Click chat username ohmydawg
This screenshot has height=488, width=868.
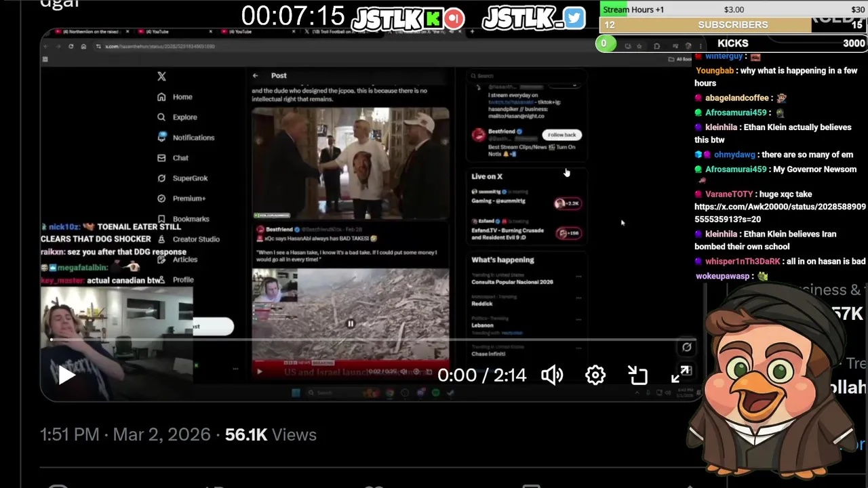point(734,155)
